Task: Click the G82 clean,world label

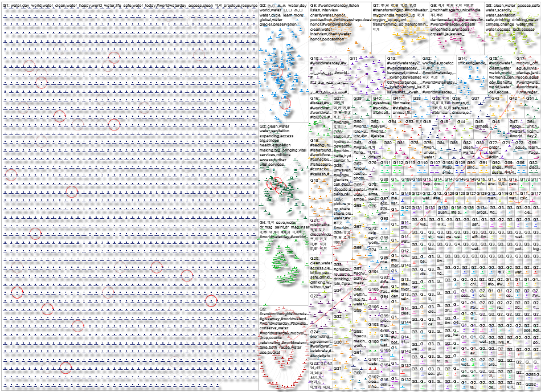Action: click(469, 148)
